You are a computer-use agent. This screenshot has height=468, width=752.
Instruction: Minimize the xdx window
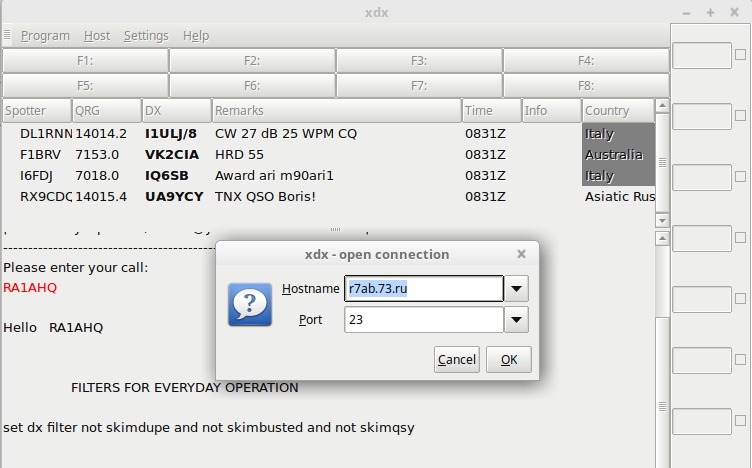point(687,12)
